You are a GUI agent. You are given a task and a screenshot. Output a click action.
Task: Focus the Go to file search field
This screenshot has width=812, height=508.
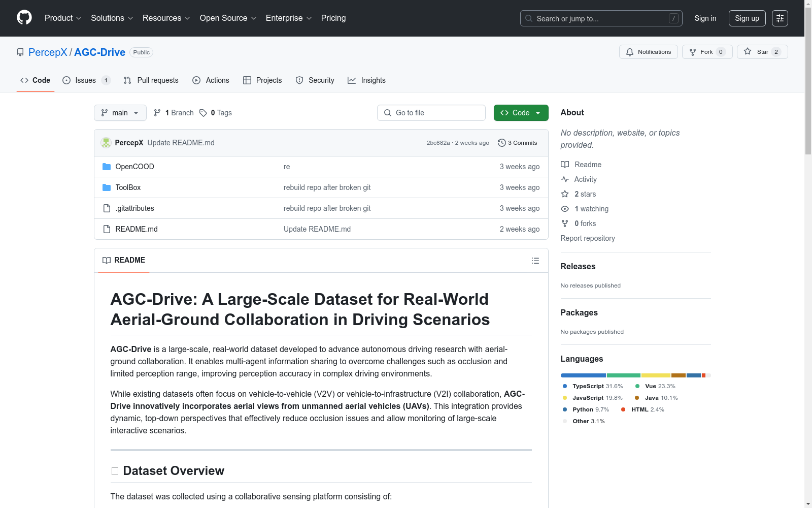(x=431, y=113)
